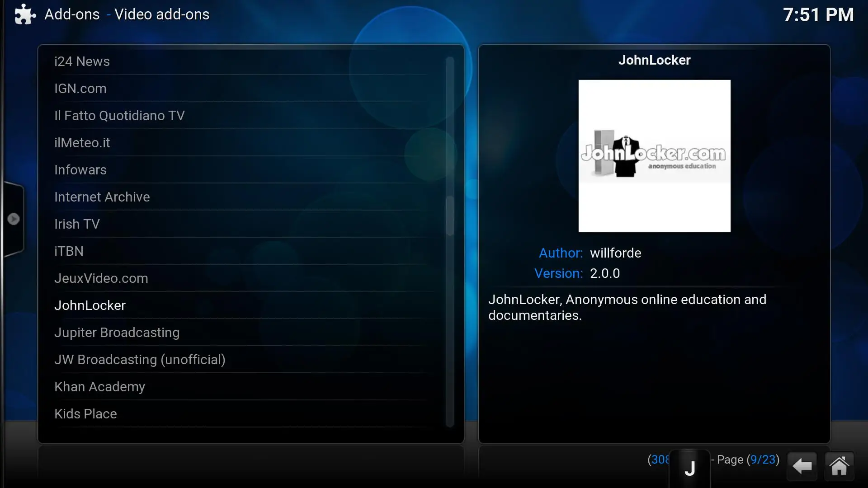This screenshot has width=868, height=488.
Task: Click the Video add-ons breadcrumb
Action: [162, 14]
